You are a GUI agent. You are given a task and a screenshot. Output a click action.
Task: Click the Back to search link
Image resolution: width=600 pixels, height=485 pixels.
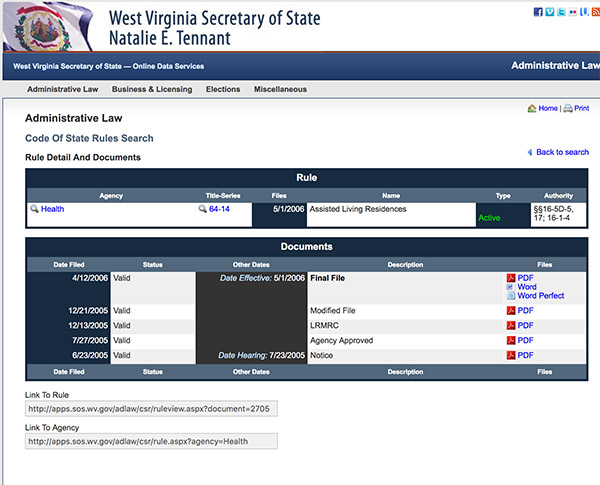(x=562, y=152)
